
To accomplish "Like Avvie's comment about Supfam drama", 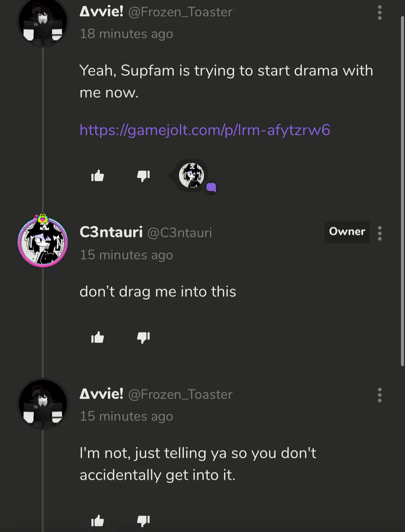I will coord(97,176).
